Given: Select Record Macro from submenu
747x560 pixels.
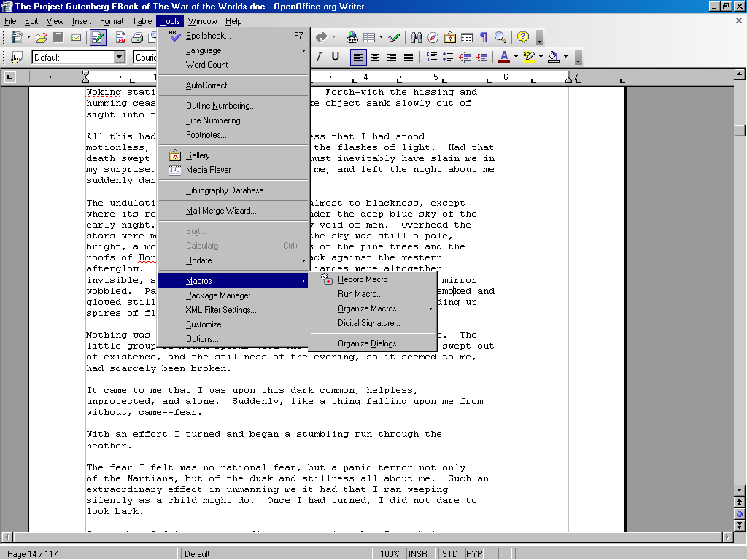Looking at the screenshot, I should click(363, 279).
